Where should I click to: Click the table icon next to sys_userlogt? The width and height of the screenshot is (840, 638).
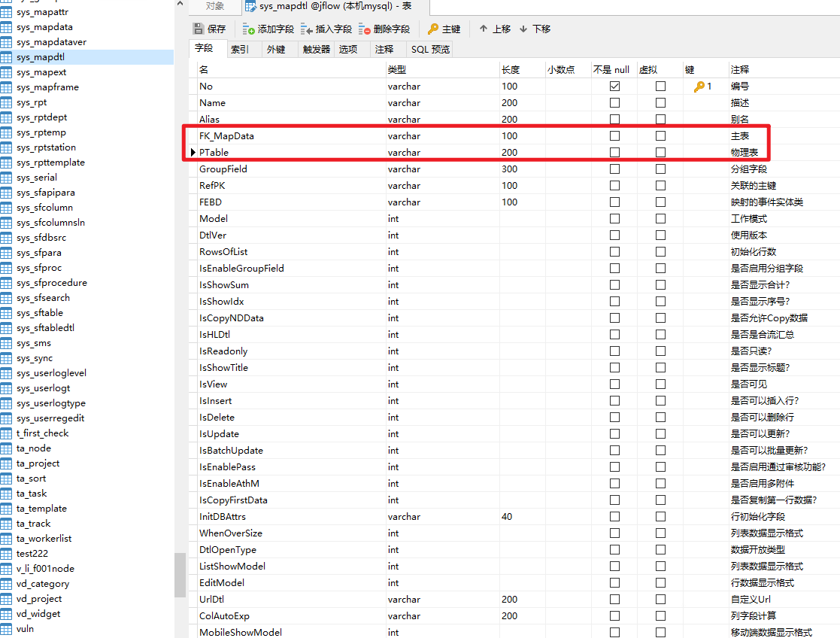(6, 388)
